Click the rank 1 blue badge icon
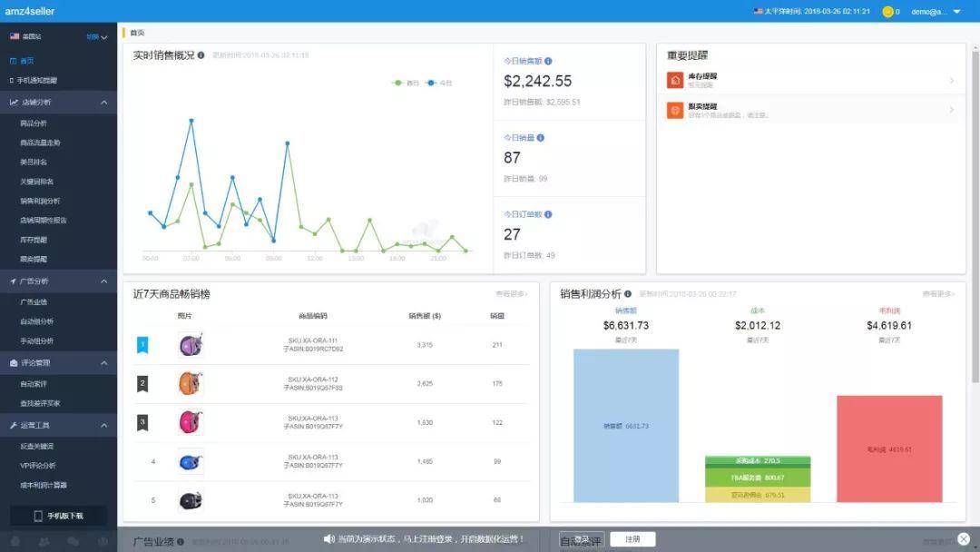 [x=142, y=345]
